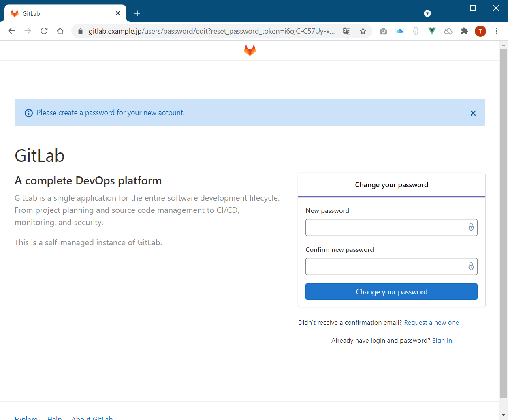Open the translate page icon

(347, 31)
